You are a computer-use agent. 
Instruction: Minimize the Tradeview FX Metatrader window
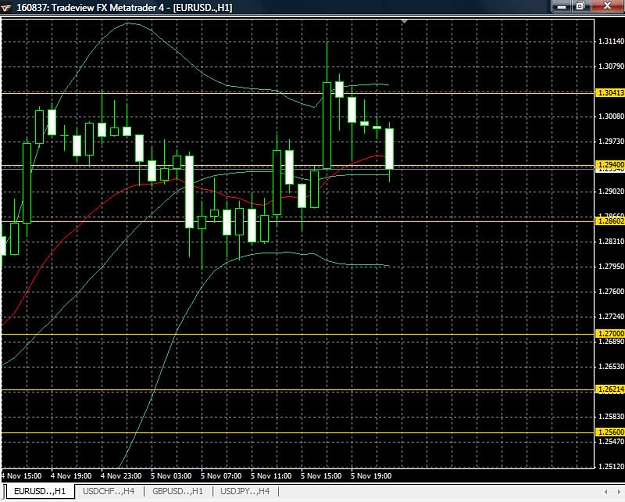(x=562, y=6)
